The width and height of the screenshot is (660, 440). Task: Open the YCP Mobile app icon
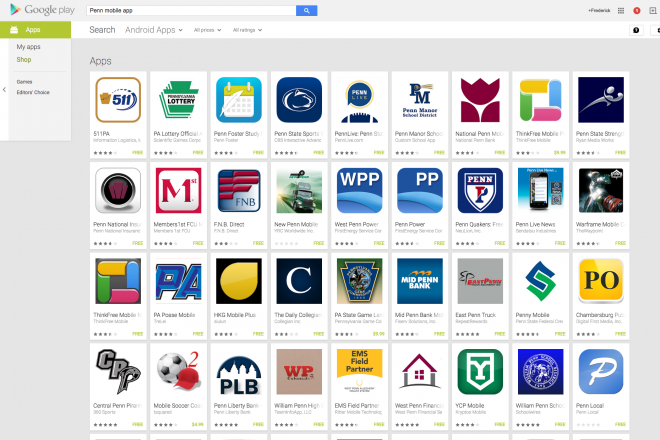[x=480, y=372]
